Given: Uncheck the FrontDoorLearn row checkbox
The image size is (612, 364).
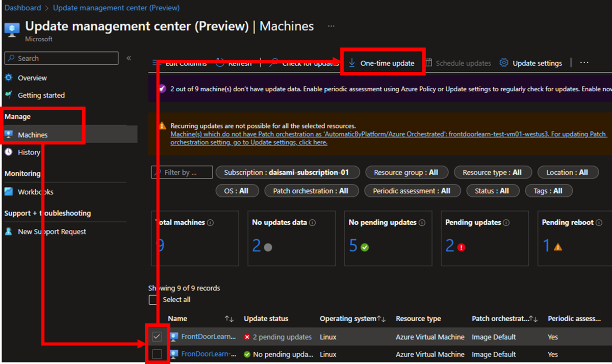Looking at the screenshot, I should coord(157,337).
